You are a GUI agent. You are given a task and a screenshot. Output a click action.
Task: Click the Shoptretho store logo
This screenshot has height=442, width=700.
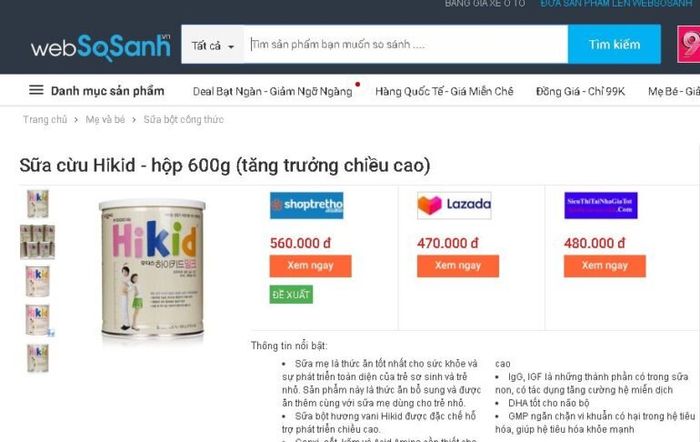[x=307, y=205]
